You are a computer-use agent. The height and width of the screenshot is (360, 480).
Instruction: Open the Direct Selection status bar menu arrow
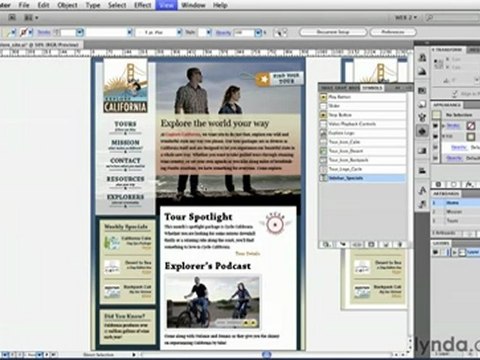click(x=134, y=355)
